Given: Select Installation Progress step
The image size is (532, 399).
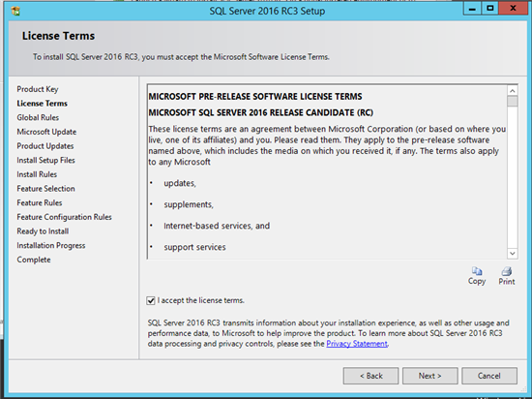Looking at the screenshot, I should coord(51,246).
